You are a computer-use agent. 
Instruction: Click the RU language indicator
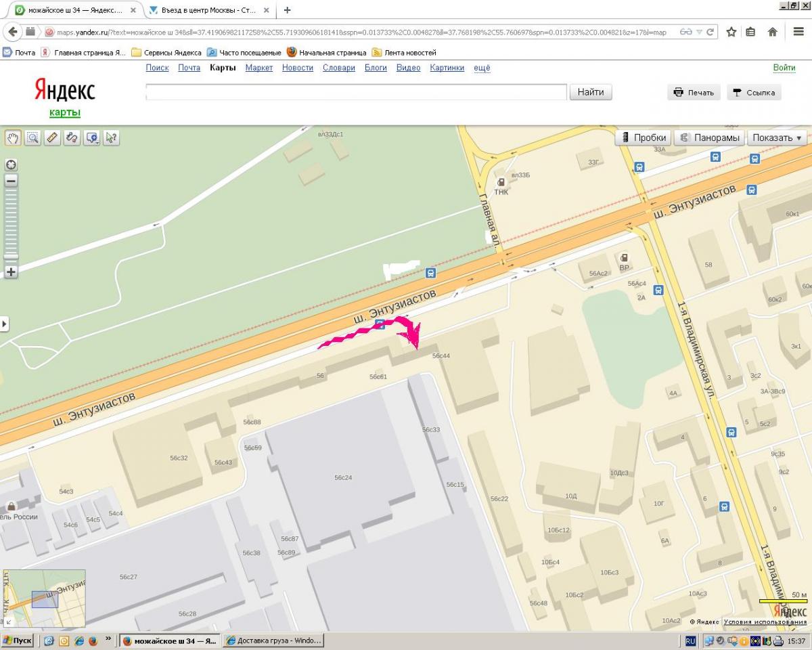(691, 641)
